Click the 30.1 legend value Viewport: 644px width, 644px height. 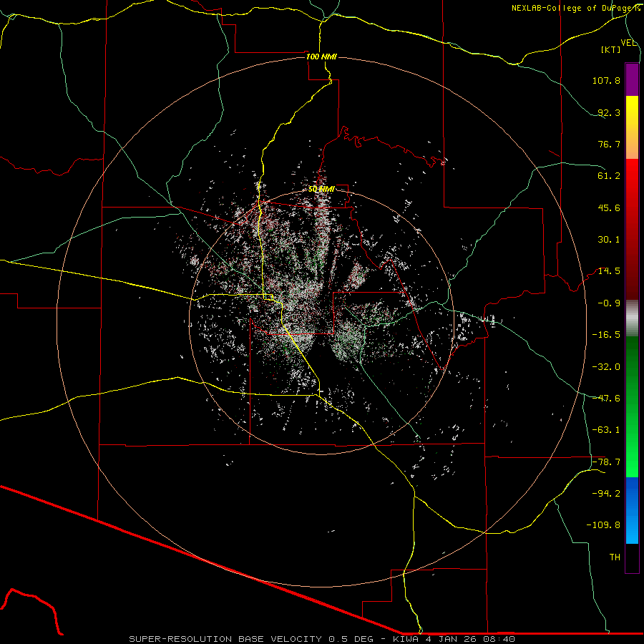pyautogui.click(x=609, y=240)
